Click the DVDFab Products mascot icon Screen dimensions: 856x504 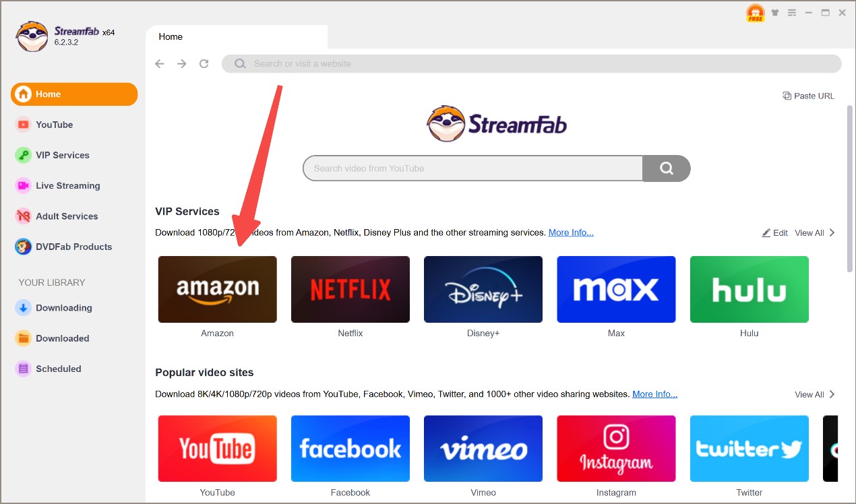24,247
